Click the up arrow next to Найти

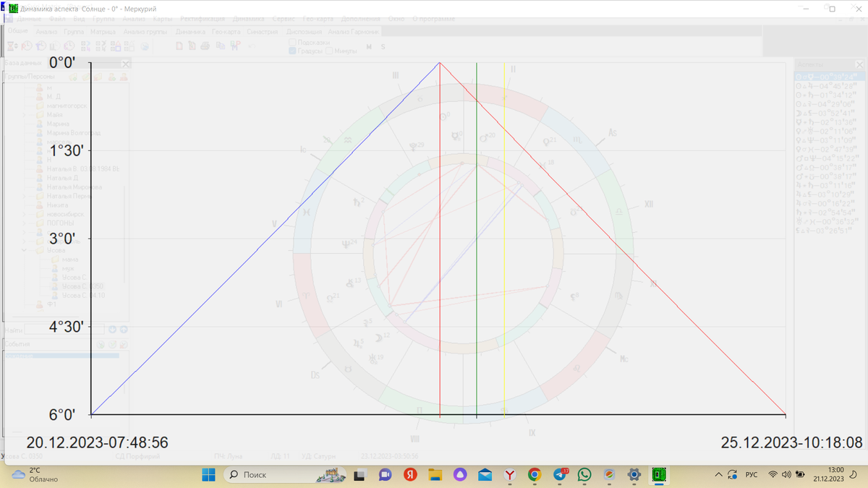123,330
